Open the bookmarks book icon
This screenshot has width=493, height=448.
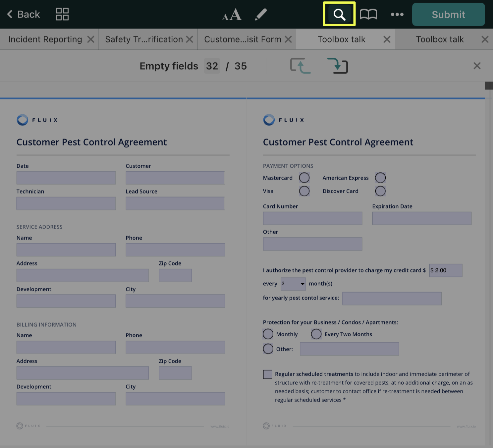pyautogui.click(x=368, y=14)
